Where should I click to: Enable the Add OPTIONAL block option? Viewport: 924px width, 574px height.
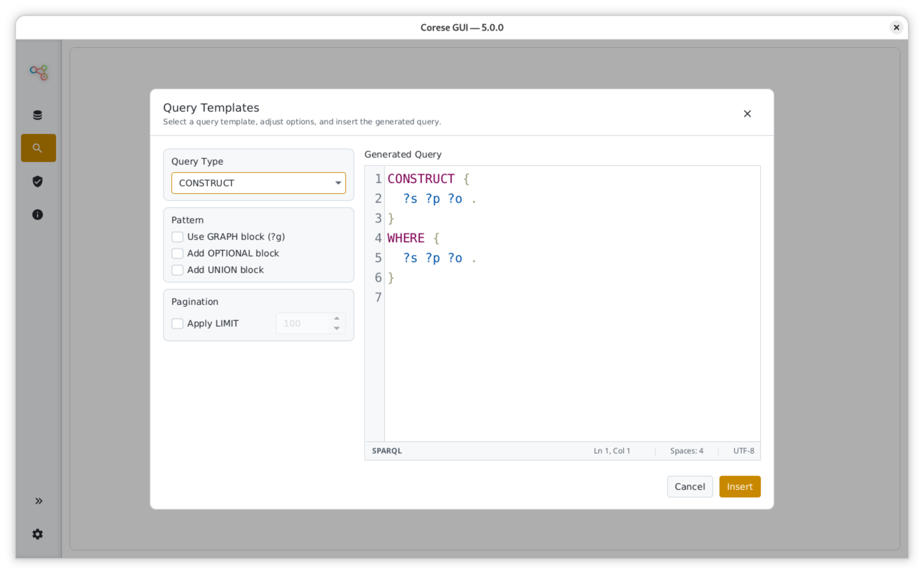coord(177,253)
